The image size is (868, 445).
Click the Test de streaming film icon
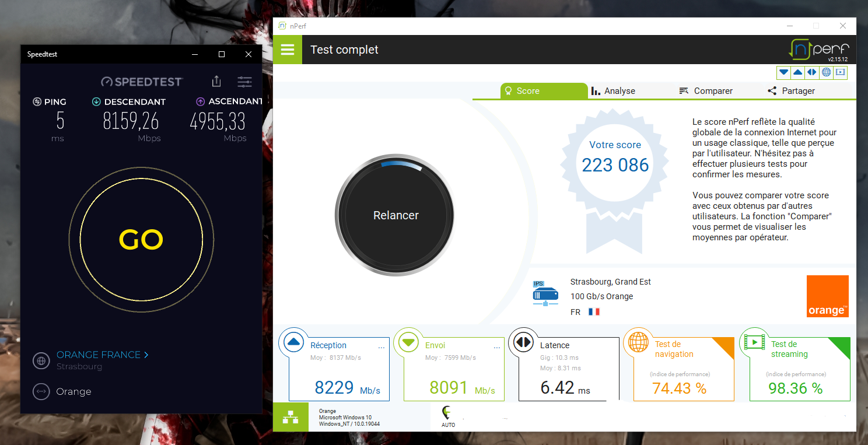(754, 343)
